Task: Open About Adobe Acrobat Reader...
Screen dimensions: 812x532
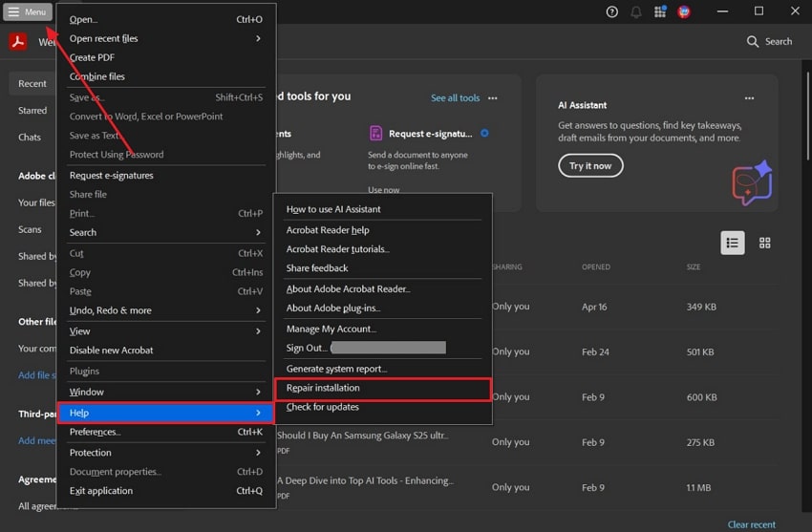Action: click(x=383, y=288)
